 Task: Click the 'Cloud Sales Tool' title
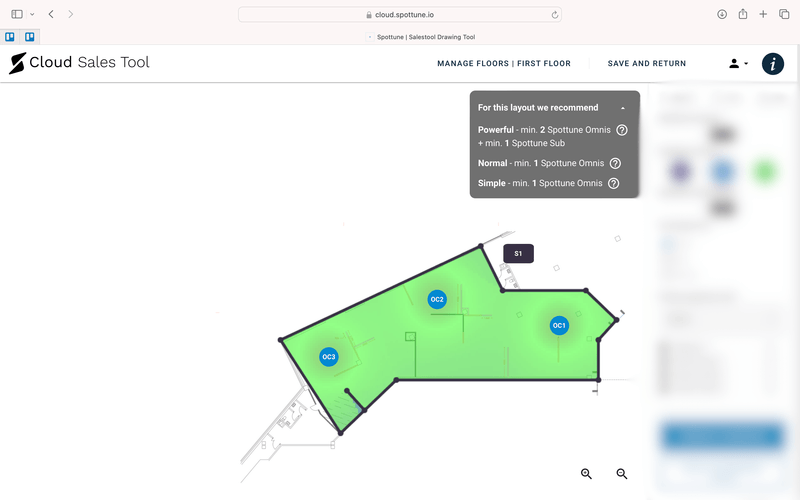pyautogui.click(x=89, y=62)
